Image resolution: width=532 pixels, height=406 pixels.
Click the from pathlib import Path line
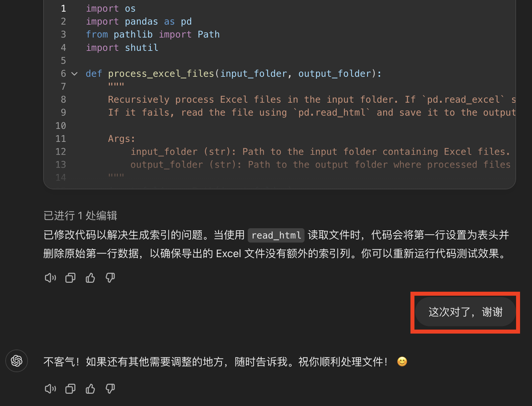point(153,35)
